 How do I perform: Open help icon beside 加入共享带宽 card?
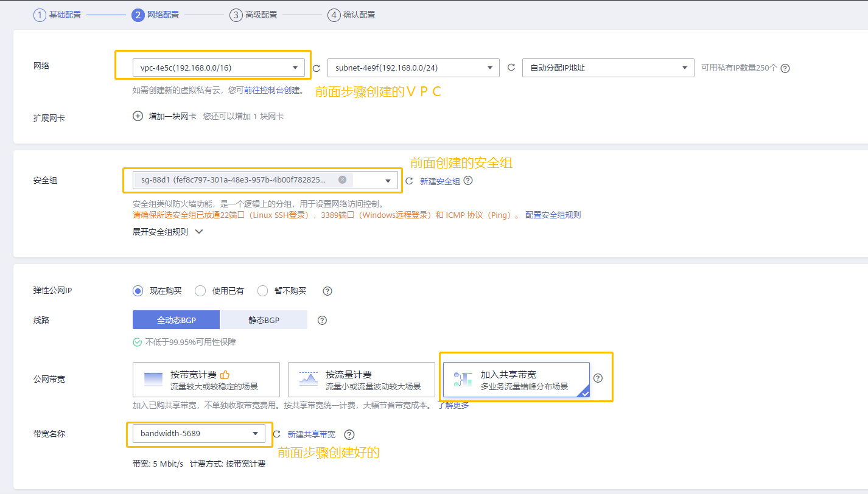598,378
